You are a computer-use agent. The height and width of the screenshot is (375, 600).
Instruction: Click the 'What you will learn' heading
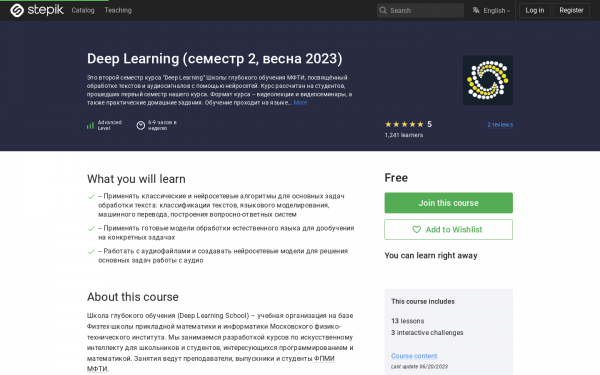136,179
